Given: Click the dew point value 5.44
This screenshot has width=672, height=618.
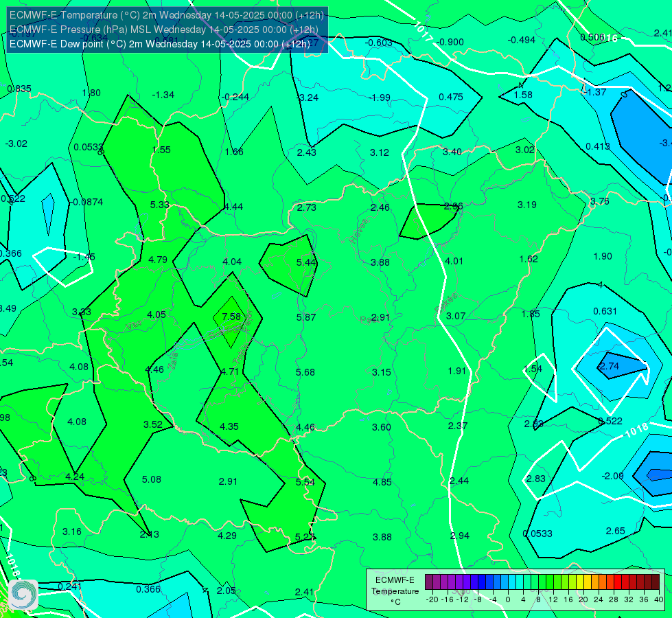Looking at the screenshot, I should (x=306, y=262).
